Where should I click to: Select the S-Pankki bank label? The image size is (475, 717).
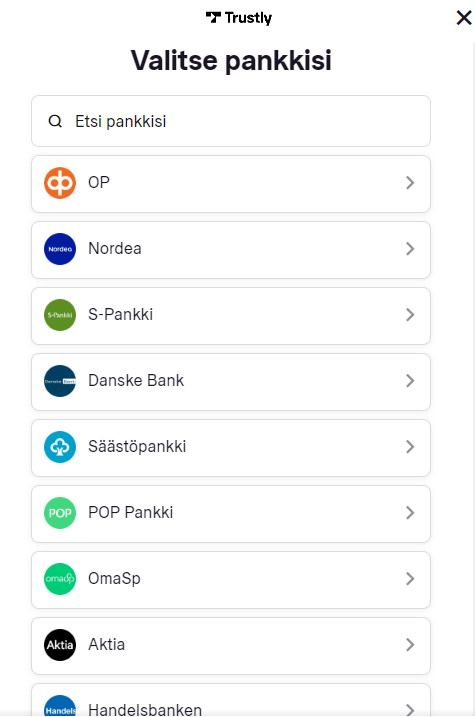click(121, 315)
